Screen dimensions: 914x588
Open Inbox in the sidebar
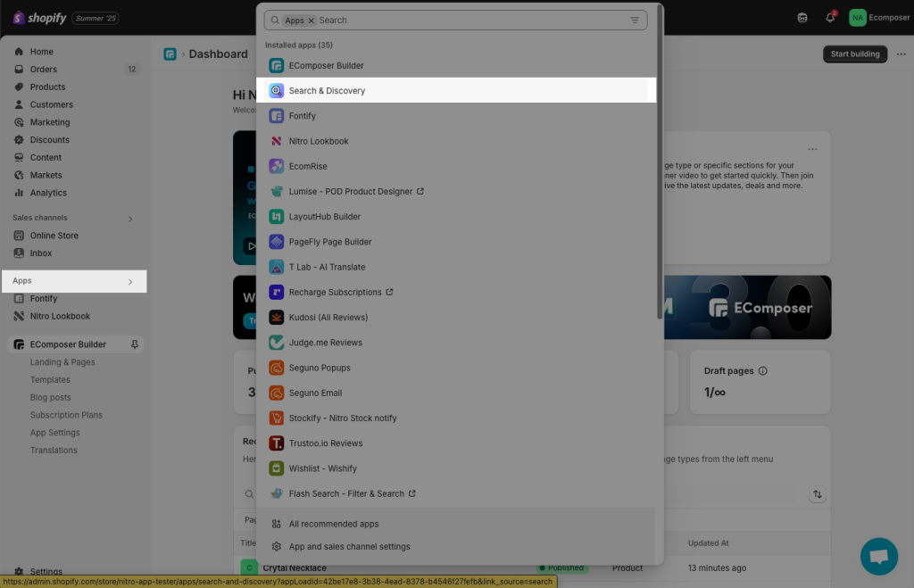click(x=41, y=253)
